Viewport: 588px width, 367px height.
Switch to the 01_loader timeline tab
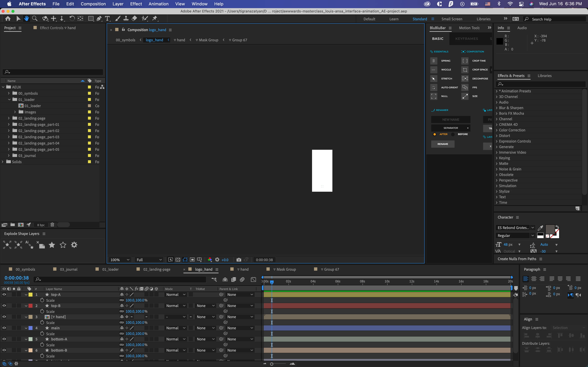[110, 269]
